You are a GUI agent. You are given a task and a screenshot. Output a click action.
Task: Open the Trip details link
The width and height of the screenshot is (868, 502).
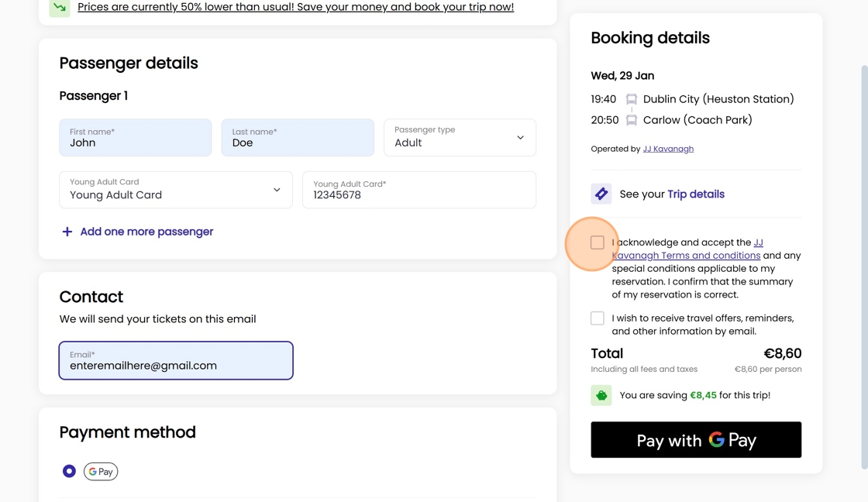(x=696, y=194)
